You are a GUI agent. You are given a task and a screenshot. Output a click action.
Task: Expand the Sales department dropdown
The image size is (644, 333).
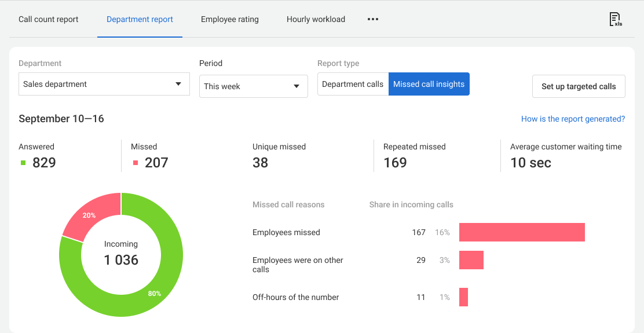point(104,84)
